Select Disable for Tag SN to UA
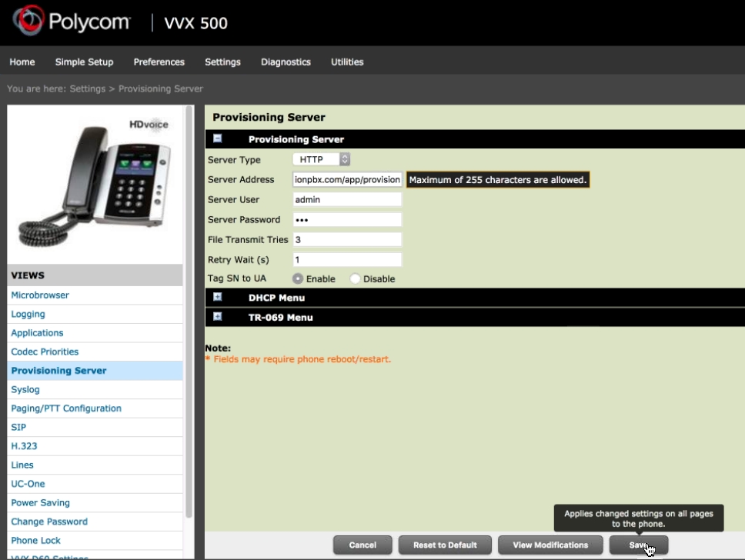The width and height of the screenshot is (745, 560). [355, 278]
